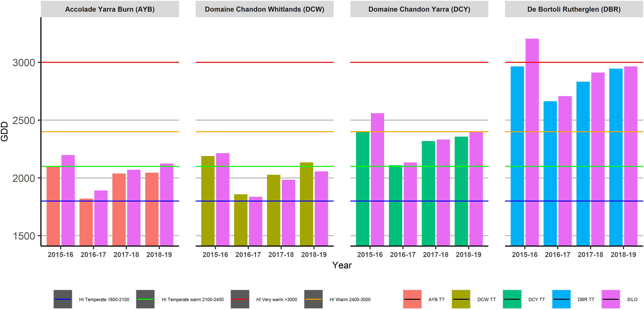Select the Accolade Yarra Burn (AYB) panel header
The height and width of the screenshot is (310, 644).
[x=110, y=9]
